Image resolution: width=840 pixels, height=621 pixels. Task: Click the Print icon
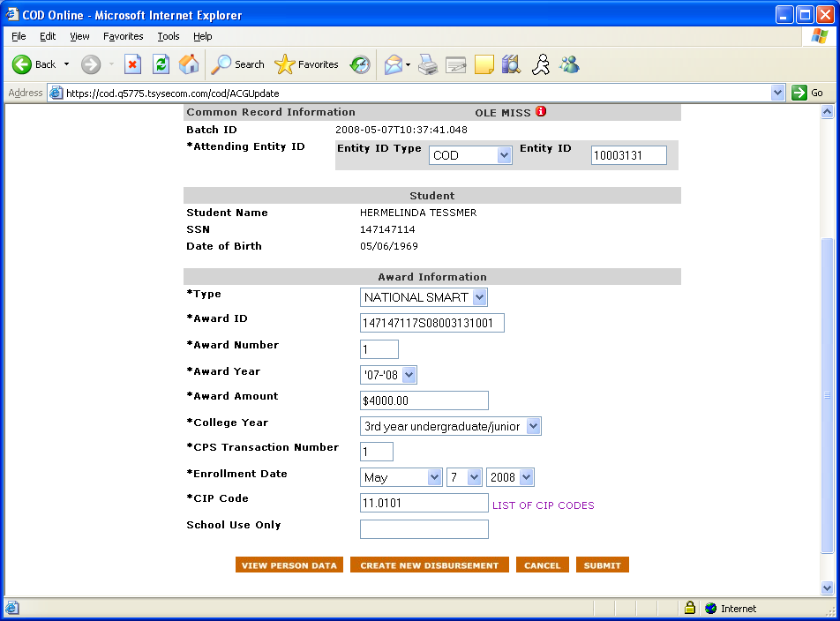coord(427,64)
